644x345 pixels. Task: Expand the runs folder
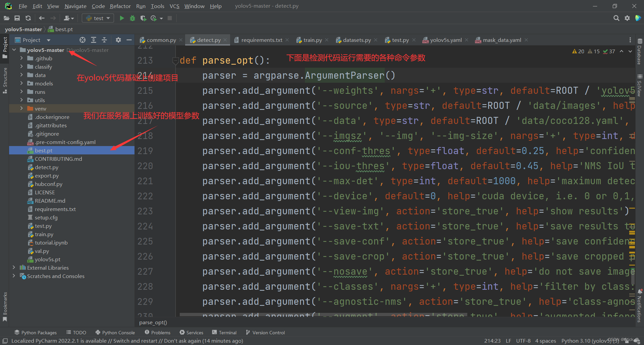pos(22,92)
